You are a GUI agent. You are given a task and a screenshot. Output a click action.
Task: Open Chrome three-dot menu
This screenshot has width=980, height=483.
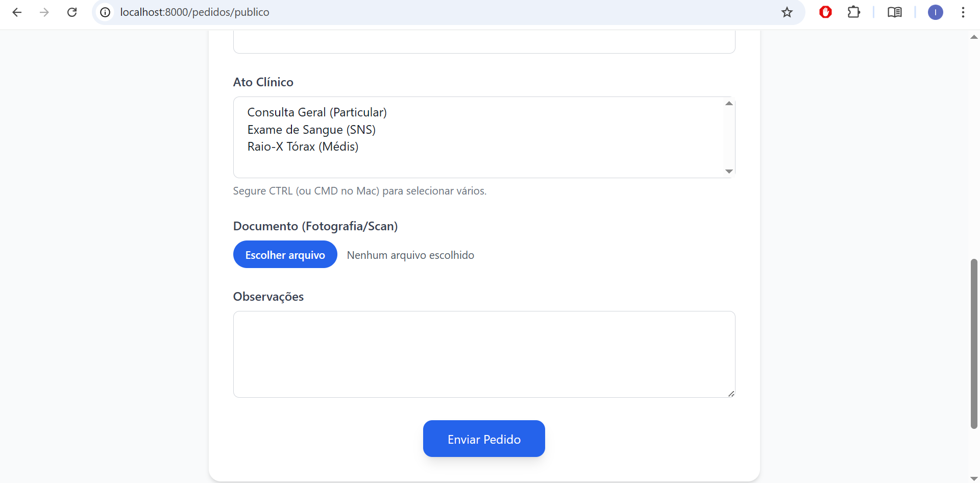point(963,12)
